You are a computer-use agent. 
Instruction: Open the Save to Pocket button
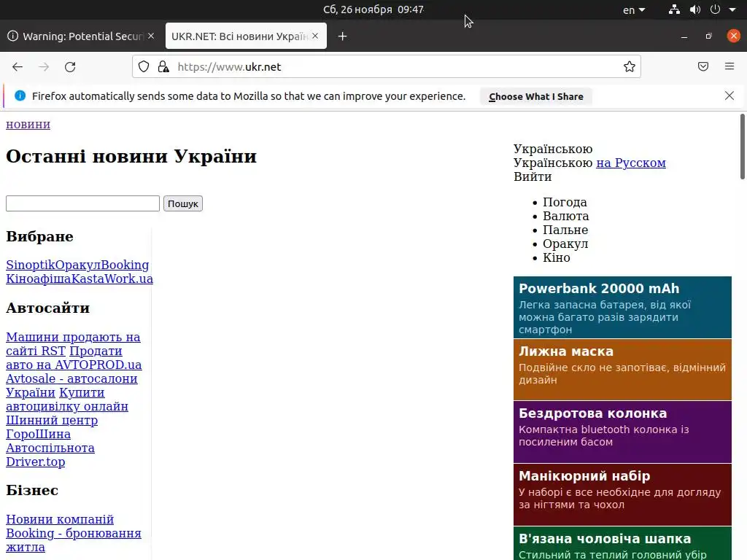pyautogui.click(x=703, y=66)
